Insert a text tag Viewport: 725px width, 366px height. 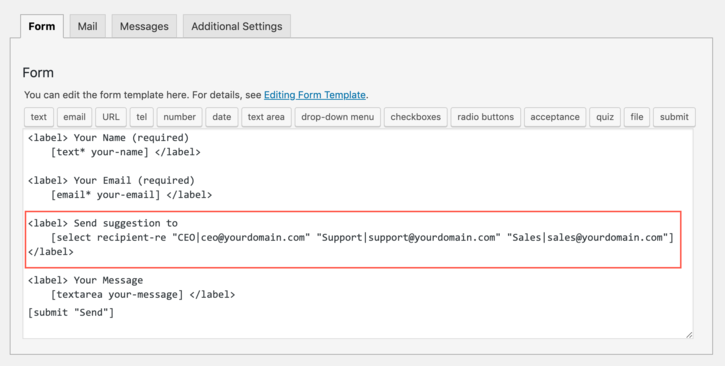39,117
